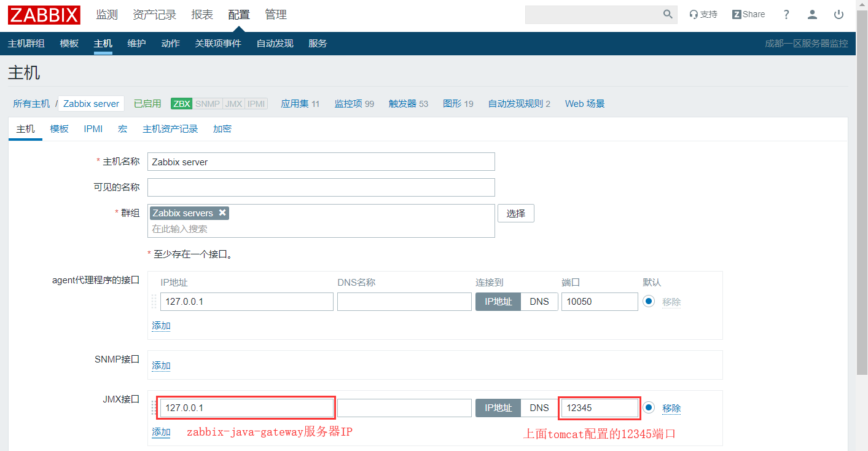Open the 管理 top menu
The image size is (868, 451).
click(x=276, y=15)
